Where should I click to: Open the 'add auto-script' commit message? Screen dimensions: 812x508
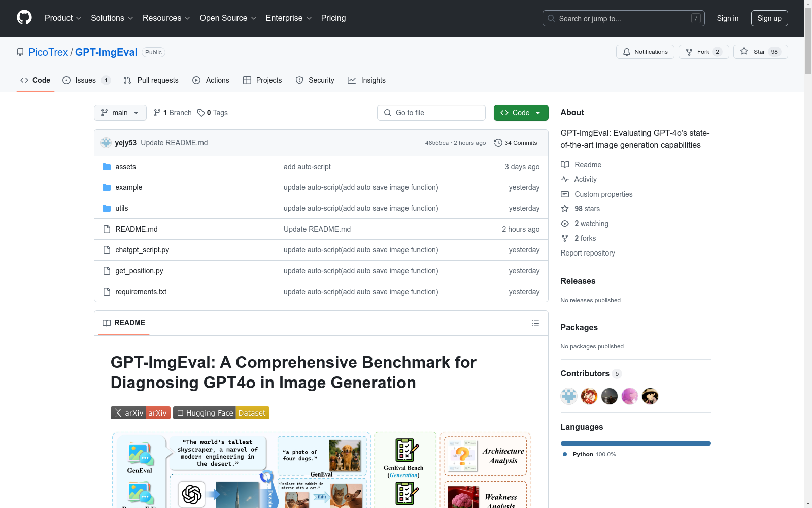coord(307,167)
